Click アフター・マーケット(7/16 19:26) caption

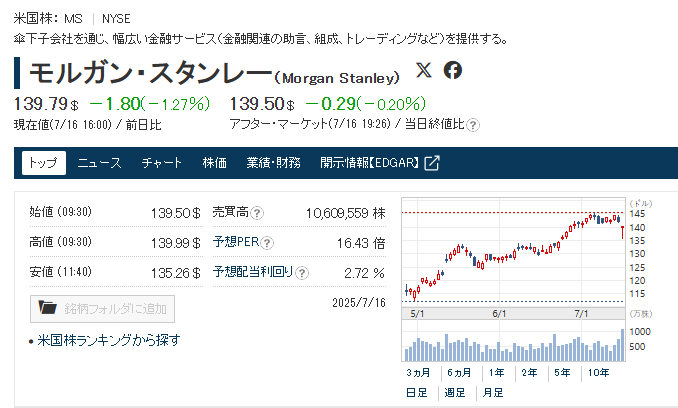tap(310, 124)
